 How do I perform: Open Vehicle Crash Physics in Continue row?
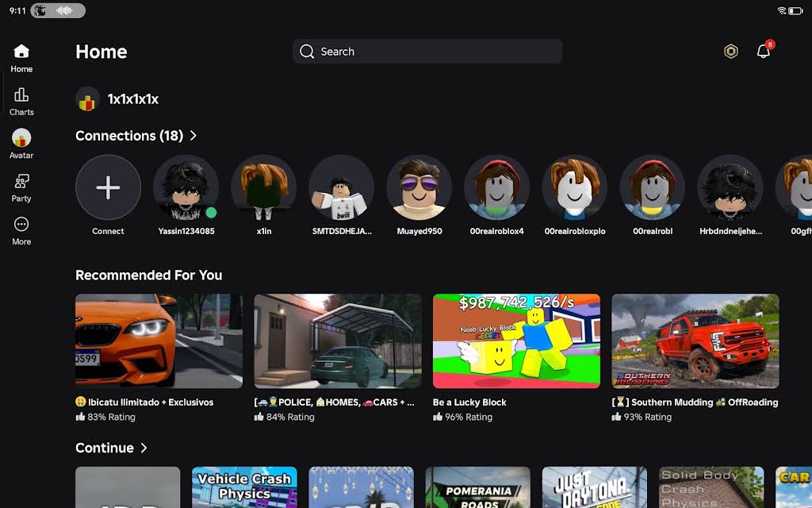(x=244, y=487)
